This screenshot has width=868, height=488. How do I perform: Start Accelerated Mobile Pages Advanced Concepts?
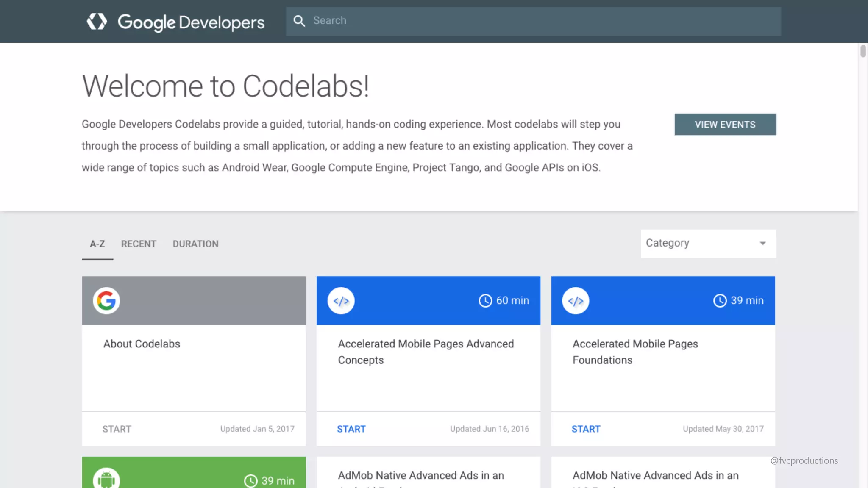coord(351,429)
